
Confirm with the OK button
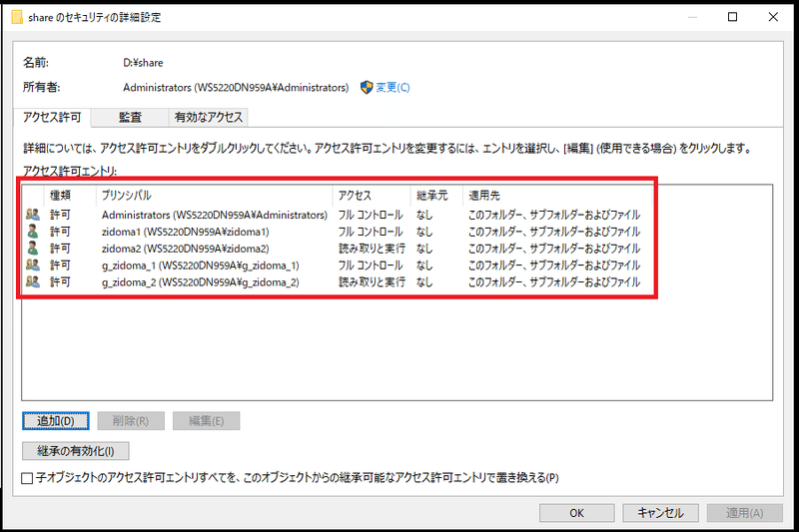pos(577,513)
